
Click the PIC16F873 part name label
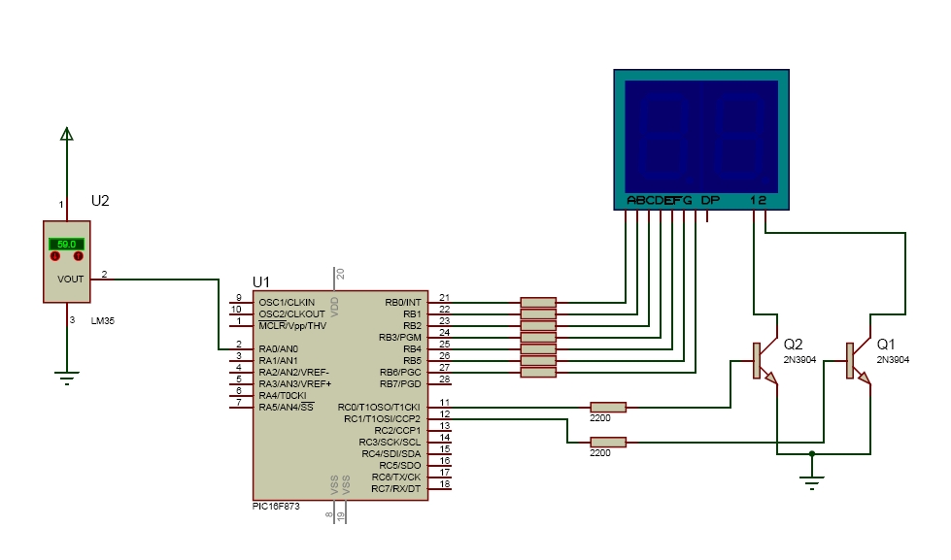click(276, 506)
